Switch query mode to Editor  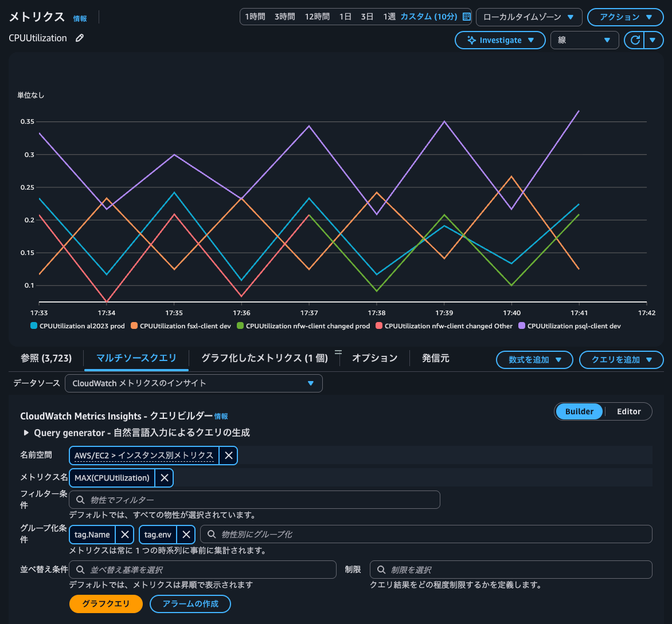click(x=628, y=411)
